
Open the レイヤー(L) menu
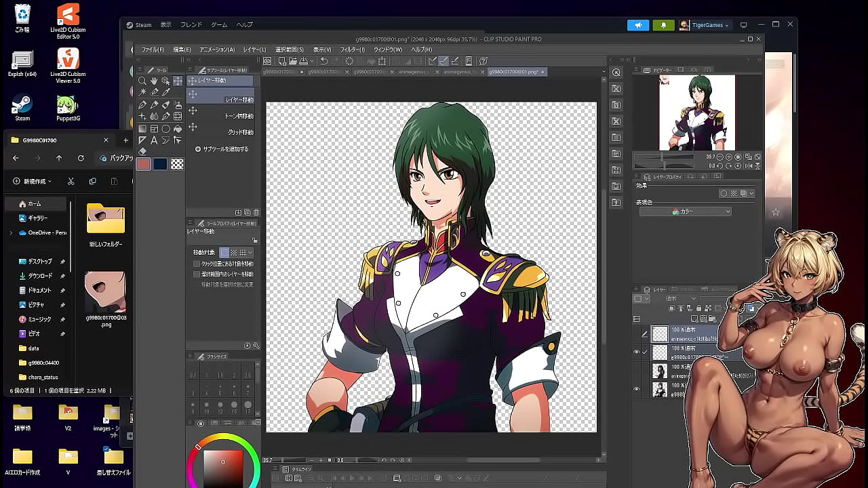tap(255, 49)
